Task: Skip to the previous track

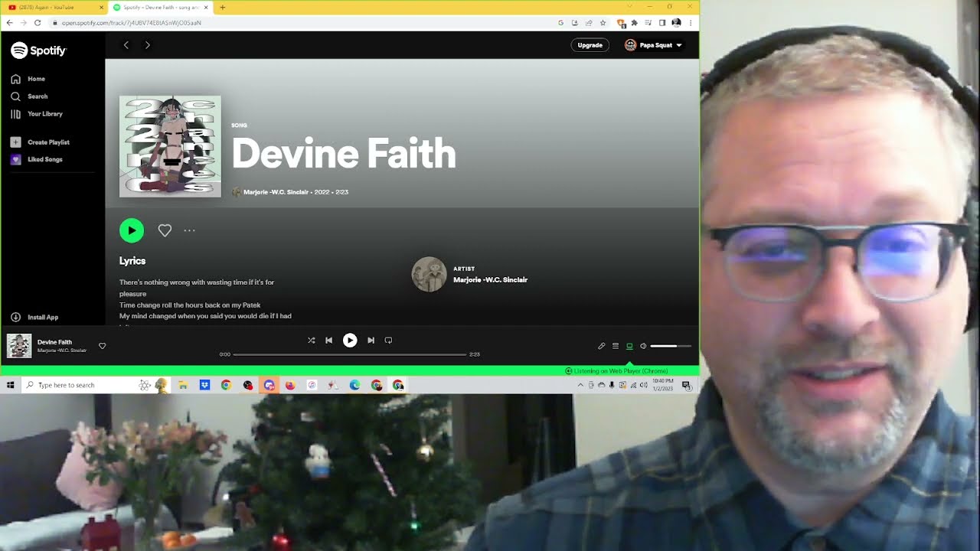Action: (328, 341)
